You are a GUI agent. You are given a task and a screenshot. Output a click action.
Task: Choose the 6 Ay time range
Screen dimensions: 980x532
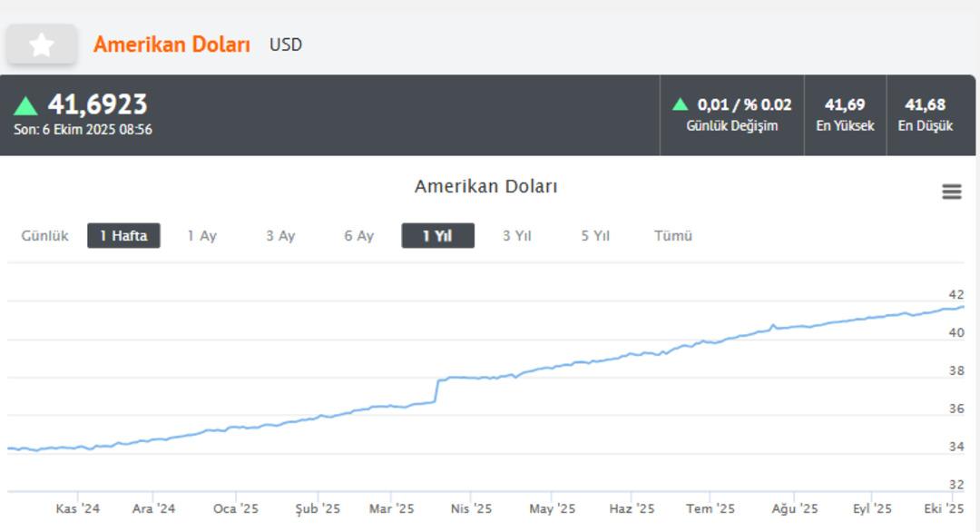pyautogui.click(x=358, y=236)
